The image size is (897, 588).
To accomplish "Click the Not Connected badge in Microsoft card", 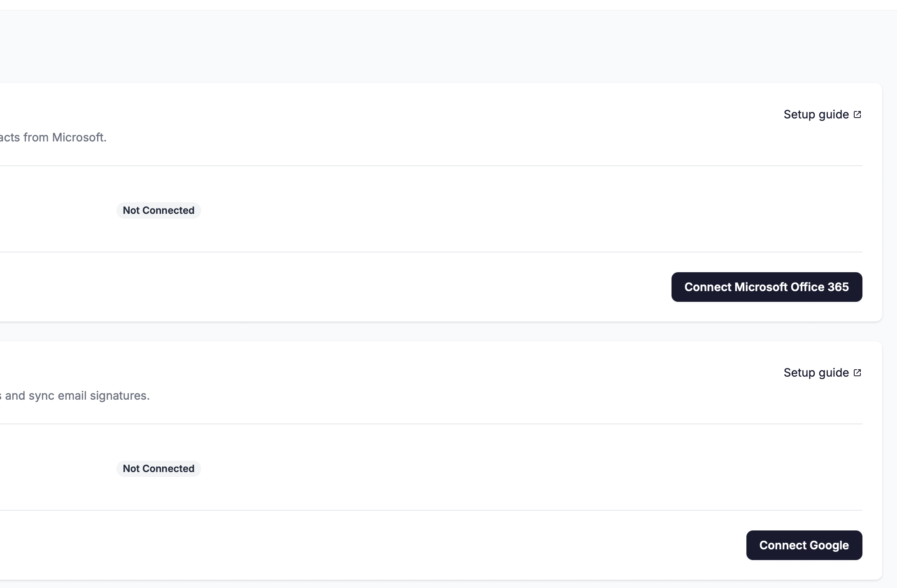I will coord(158,211).
